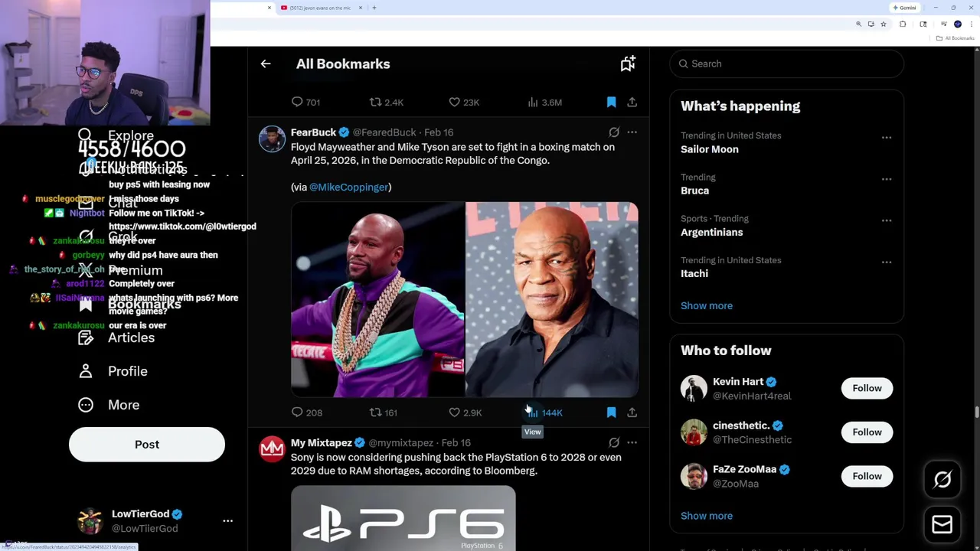The height and width of the screenshot is (551, 980).
Task: Open Itachi trending topic
Action: 694,273
